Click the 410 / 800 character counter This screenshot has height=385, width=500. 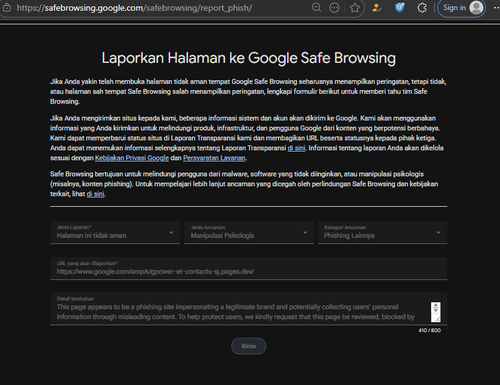click(x=430, y=330)
